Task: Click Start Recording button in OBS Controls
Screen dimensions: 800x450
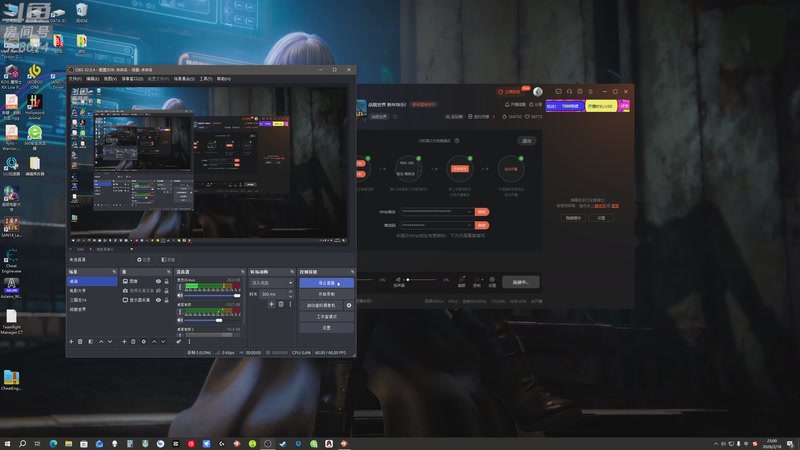Action: click(x=327, y=294)
